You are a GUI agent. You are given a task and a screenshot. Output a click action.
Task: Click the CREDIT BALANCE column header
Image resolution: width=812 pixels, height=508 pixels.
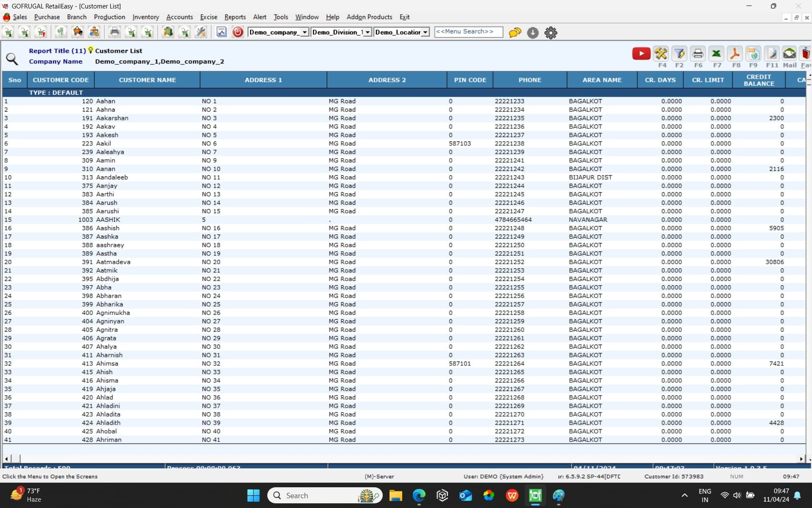click(x=759, y=80)
